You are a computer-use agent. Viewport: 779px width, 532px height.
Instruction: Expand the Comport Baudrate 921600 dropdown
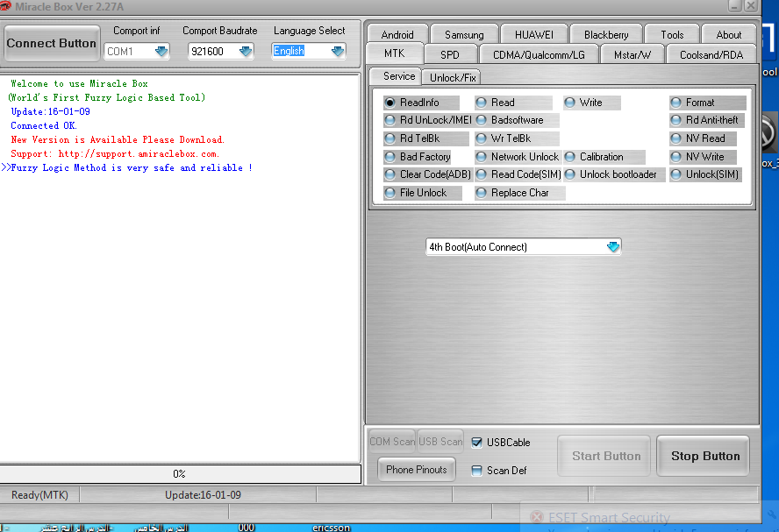tap(246, 51)
